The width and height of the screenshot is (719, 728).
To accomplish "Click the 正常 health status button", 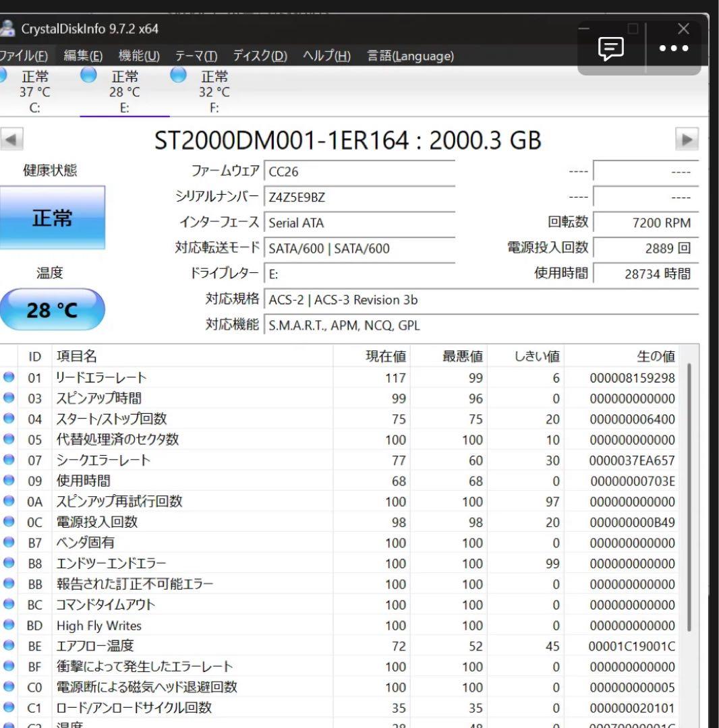I will click(x=53, y=218).
